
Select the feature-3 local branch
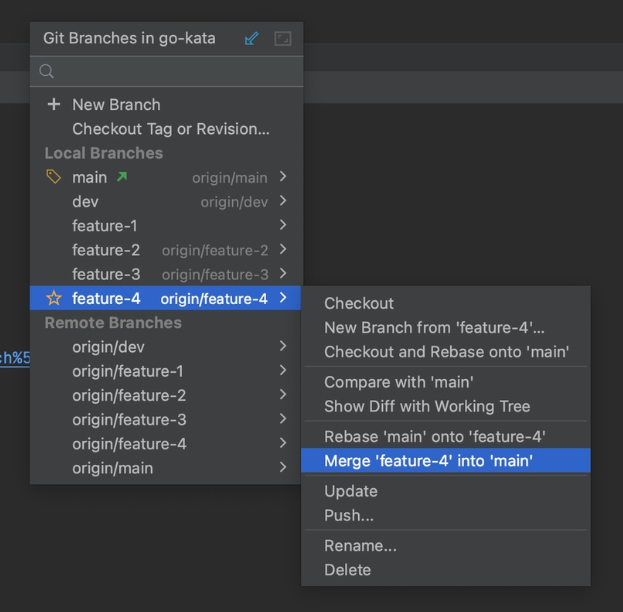pyautogui.click(x=106, y=274)
